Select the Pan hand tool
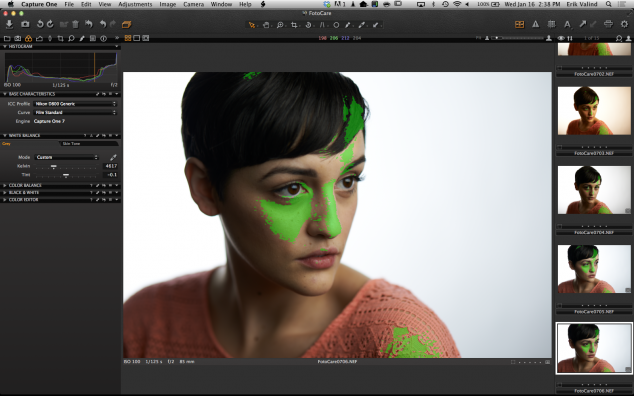Image resolution: width=634 pixels, height=396 pixels. click(x=266, y=25)
